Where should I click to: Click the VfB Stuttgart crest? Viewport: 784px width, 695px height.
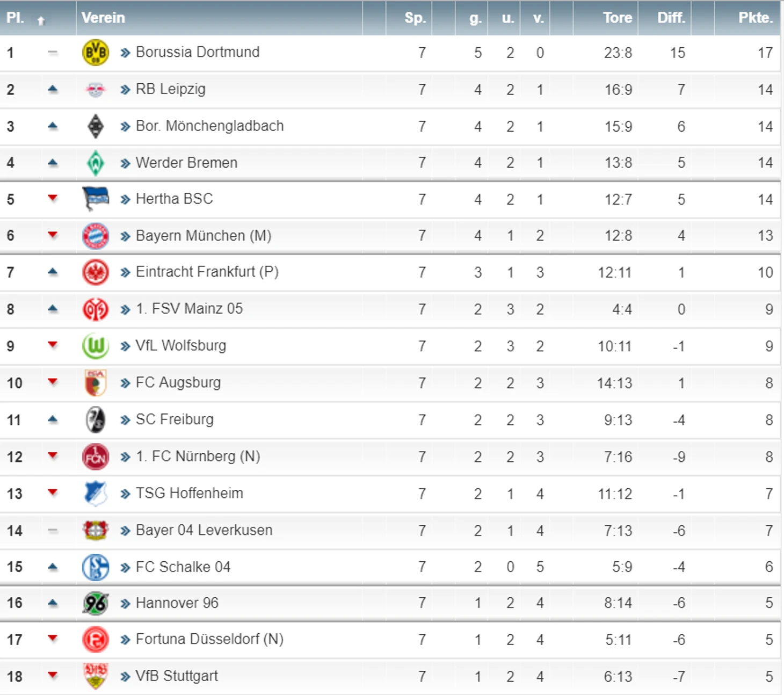coord(96,676)
